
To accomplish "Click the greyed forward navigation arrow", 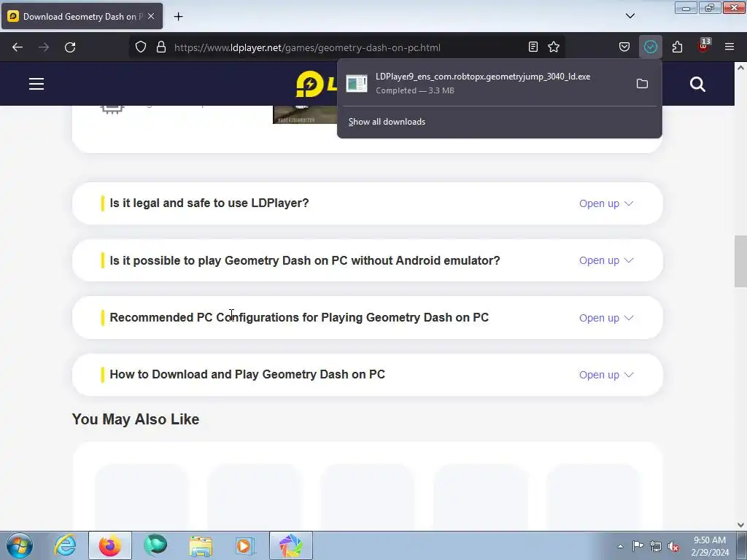I will click(44, 47).
